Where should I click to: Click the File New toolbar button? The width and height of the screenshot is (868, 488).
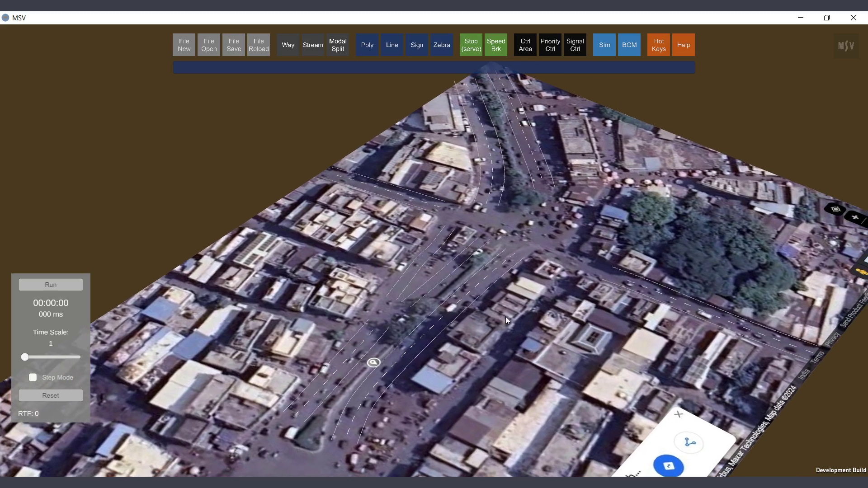pyautogui.click(x=184, y=45)
